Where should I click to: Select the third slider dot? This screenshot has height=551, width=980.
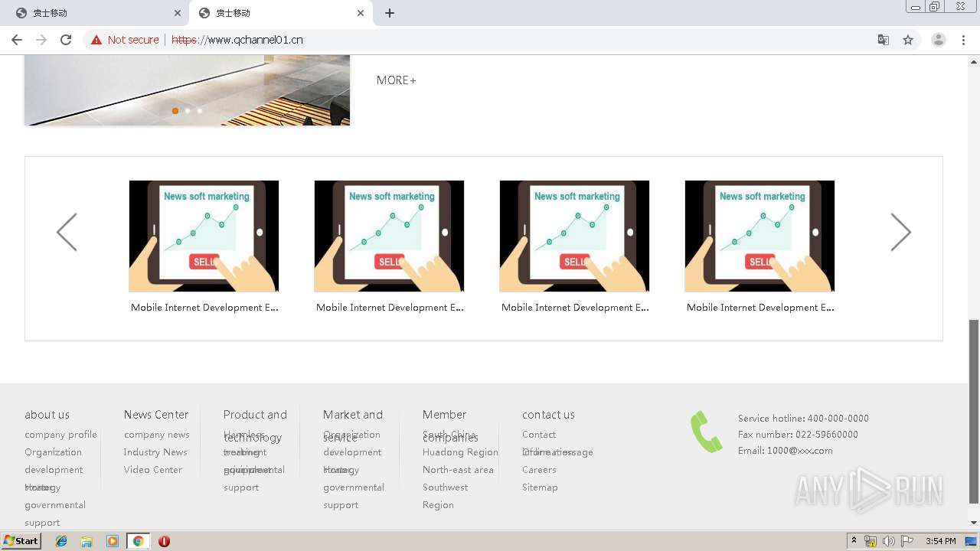200,111
